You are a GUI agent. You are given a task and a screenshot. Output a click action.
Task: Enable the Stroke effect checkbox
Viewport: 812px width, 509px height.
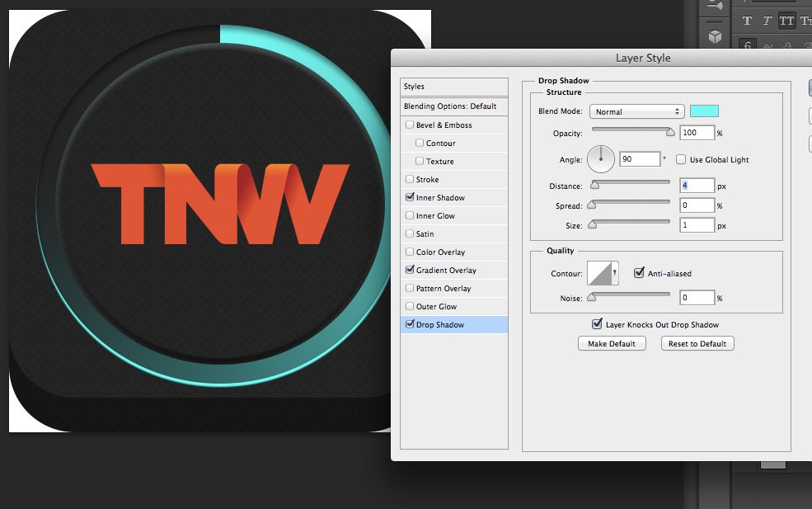(x=410, y=179)
